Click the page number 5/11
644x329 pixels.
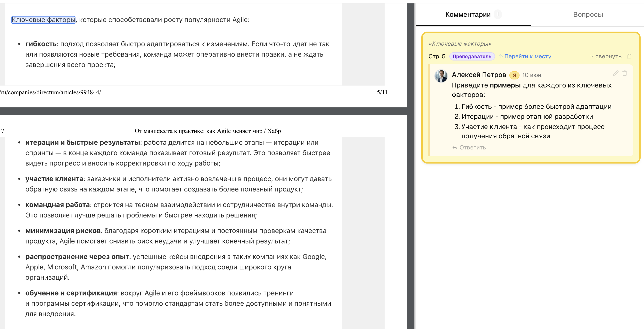click(x=382, y=92)
